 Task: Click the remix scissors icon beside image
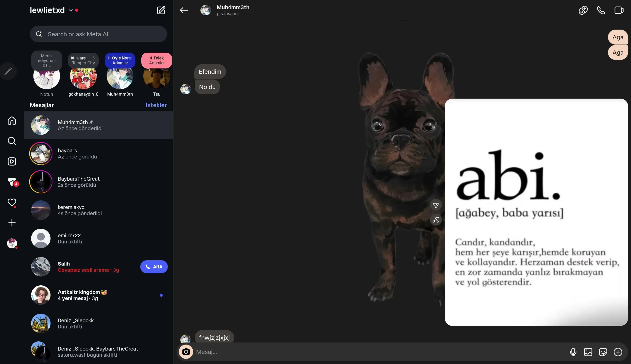(436, 220)
